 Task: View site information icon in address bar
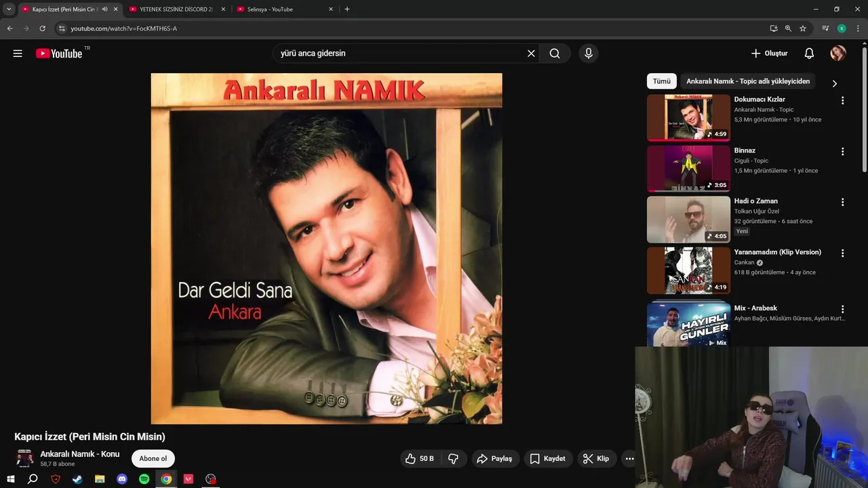coord(62,28)
